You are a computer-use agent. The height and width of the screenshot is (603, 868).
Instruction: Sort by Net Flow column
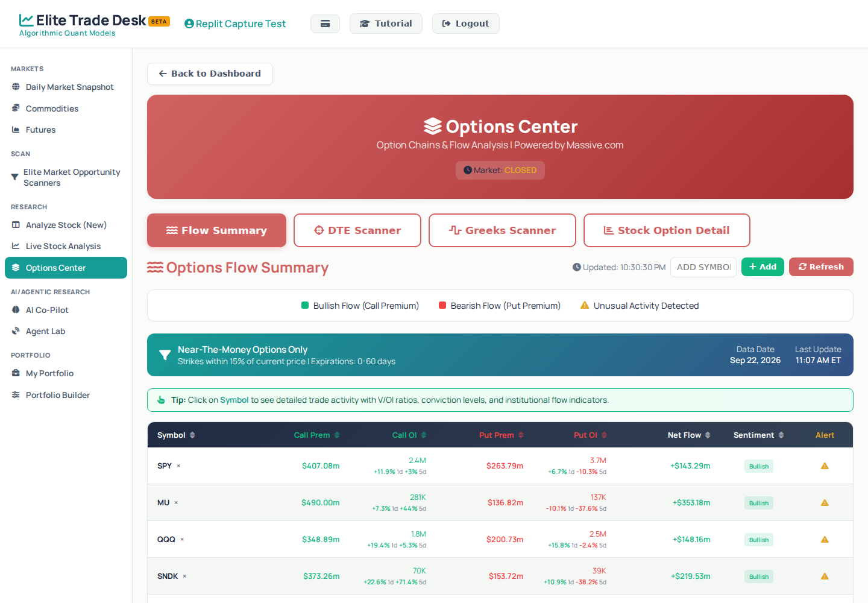pyautogui.click(x=689, y=435)
